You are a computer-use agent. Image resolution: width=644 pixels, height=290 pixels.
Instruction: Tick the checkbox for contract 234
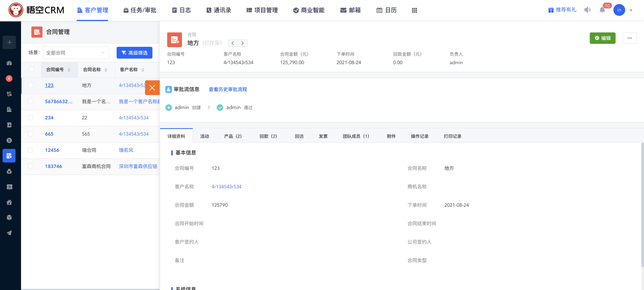(x=31, y=118)
